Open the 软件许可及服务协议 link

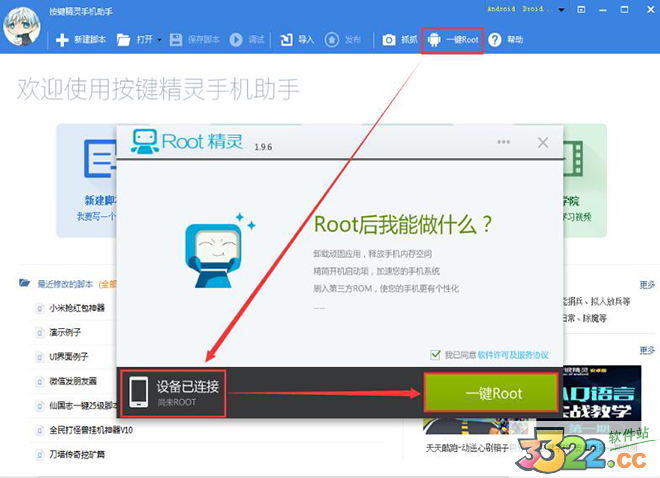pyautogui.click(x=513, y=355)
